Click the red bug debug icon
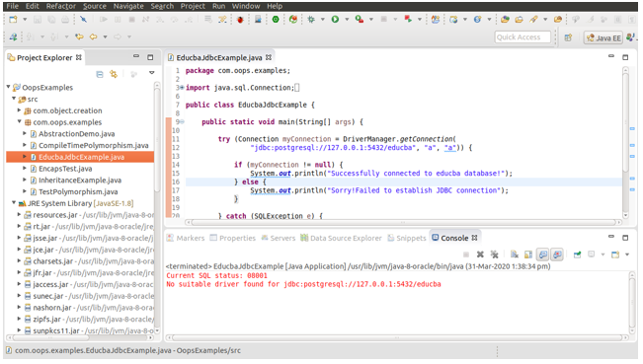The image size is (643, 364). [240, 20]
